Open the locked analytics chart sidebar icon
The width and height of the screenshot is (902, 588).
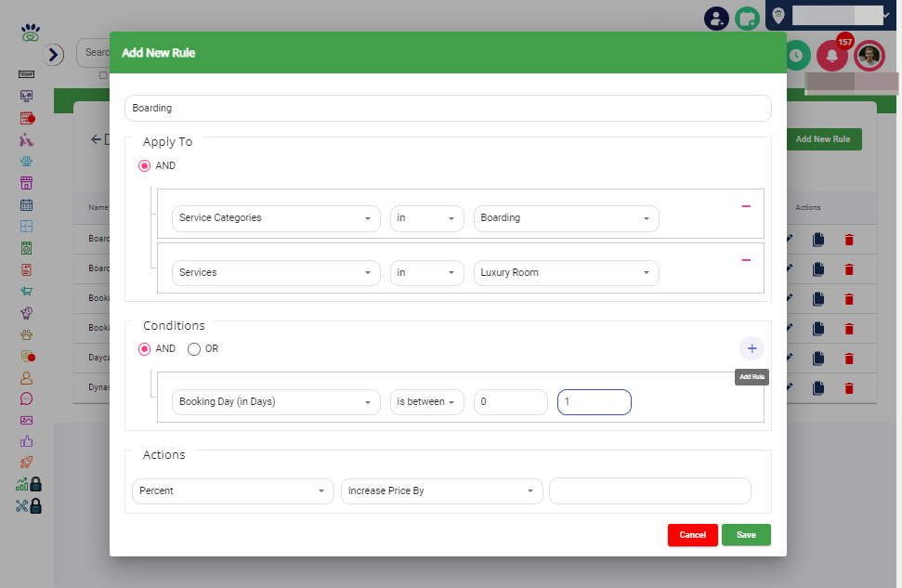[x=29, y=484]
